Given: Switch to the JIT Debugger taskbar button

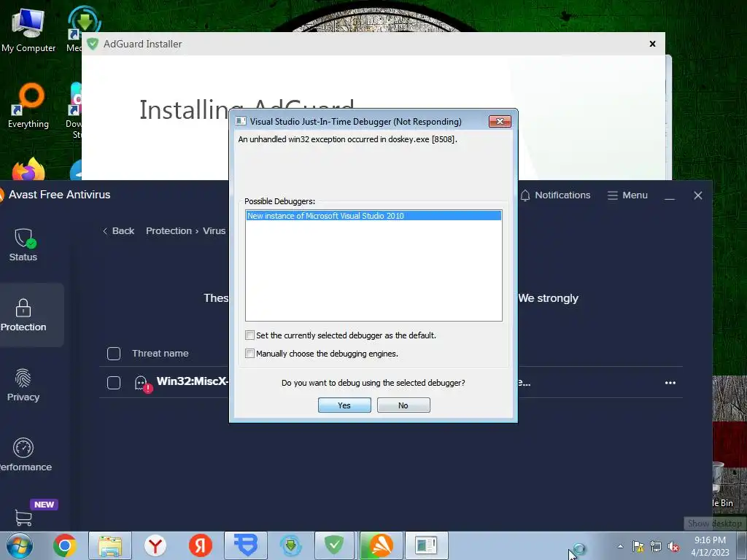Looking at the screenshot, I should tap(426, 545).
